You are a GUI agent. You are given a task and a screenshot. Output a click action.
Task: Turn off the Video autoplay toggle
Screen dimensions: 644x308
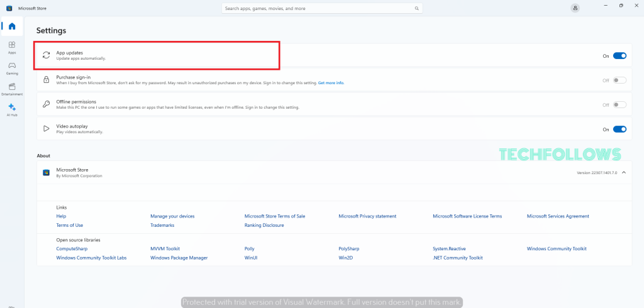click(x=619, y=129)
